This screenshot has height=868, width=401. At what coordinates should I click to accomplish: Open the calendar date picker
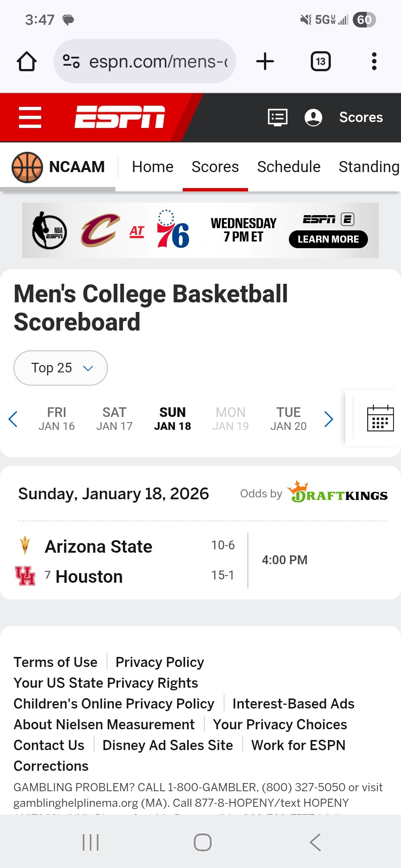point(380,418)
